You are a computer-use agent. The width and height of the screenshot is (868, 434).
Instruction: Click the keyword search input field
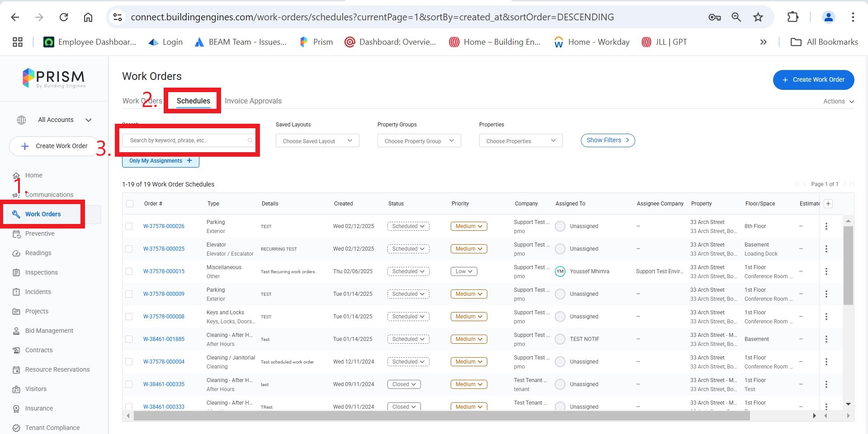click(185, 141)
